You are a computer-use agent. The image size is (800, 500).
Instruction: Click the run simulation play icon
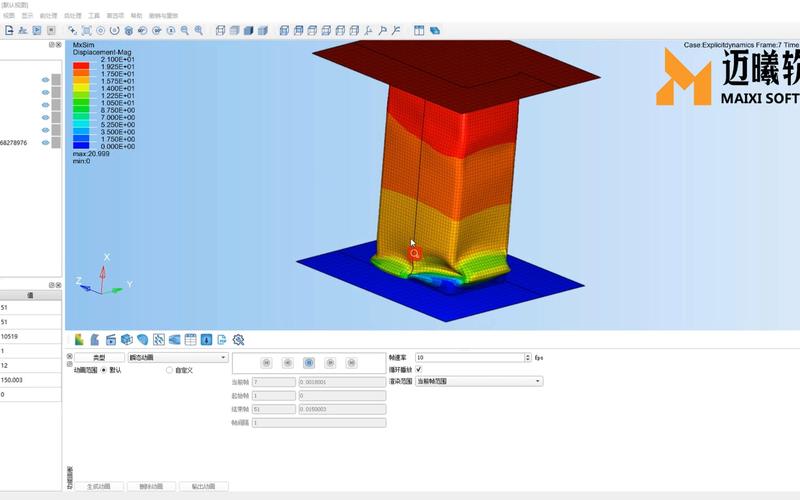click(x=37, y=31)
